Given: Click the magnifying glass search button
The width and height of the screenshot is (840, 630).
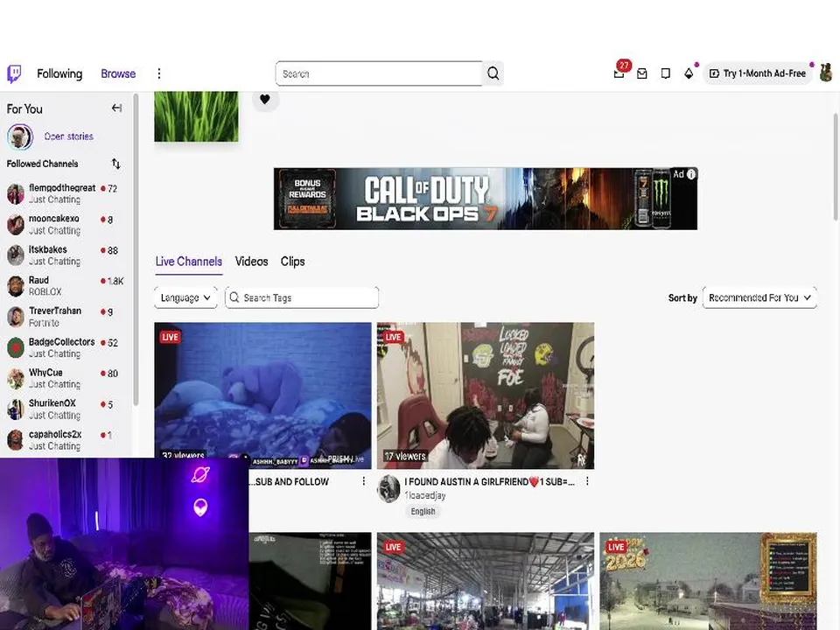Looking at the screenshot, I should 493,73.
